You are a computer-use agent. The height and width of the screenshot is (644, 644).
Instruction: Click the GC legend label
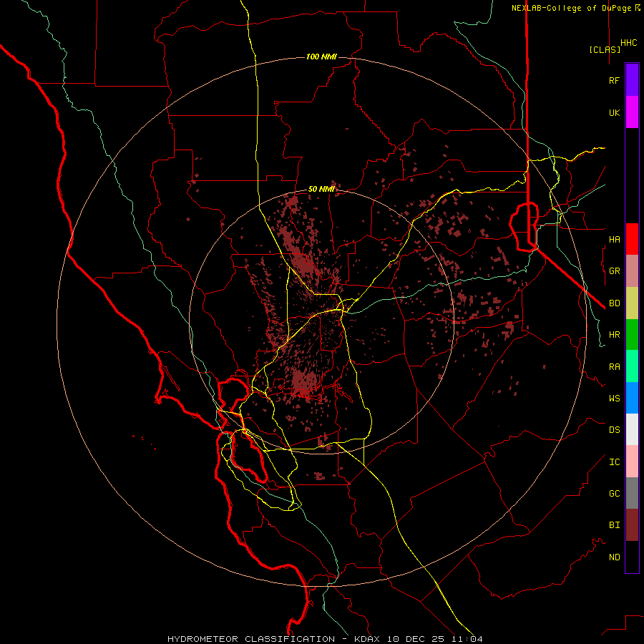(x=614, y=494)
